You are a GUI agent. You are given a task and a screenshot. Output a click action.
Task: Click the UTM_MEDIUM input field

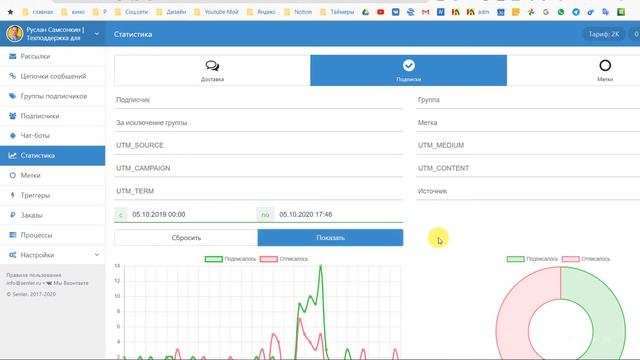[x=528, y=145]
